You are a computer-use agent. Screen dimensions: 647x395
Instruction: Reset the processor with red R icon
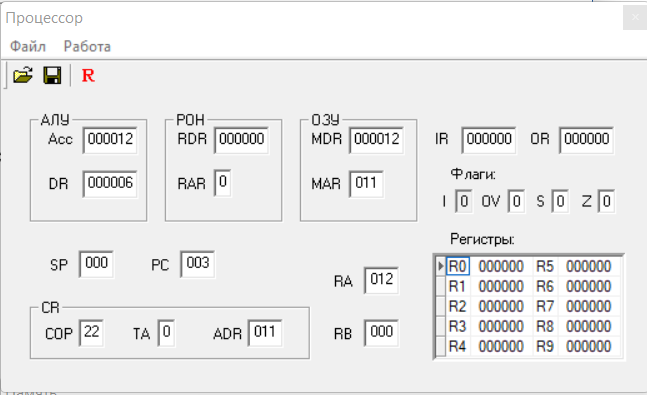pos(88,76)
